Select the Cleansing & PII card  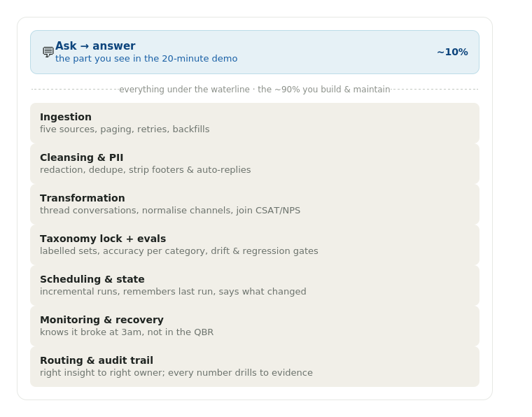click(255, 164)
